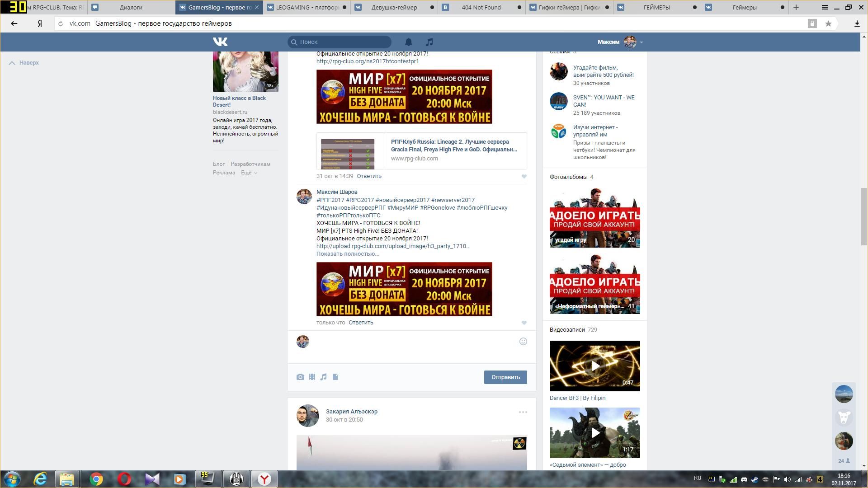The height and width of the screenshot is (488, 868).
Task: Click the VK logo in the header
Action: pos(220,42)
